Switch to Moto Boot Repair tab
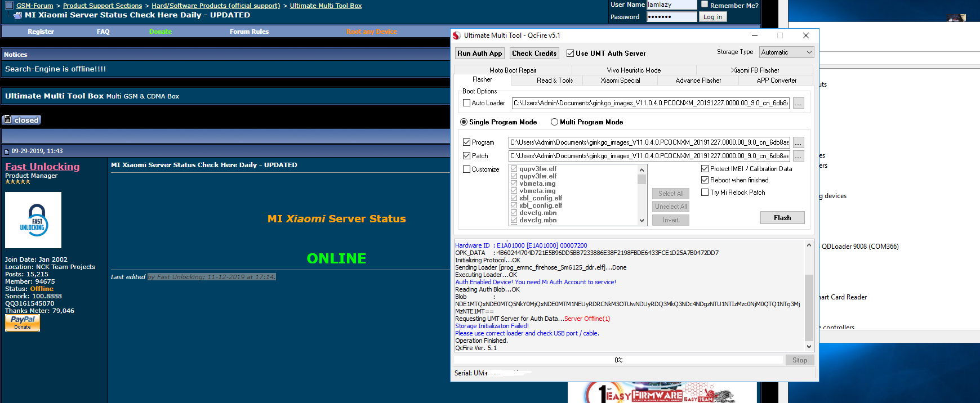 point(513,70)
